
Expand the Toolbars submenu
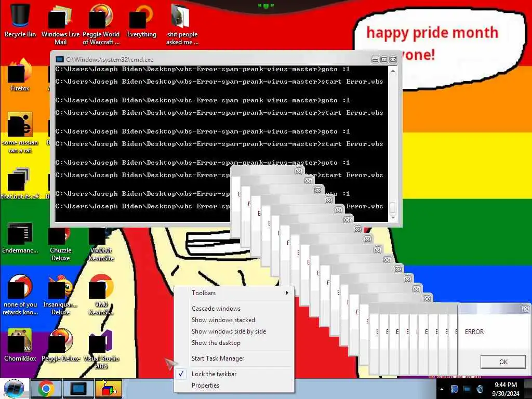[x=234, y=293]
